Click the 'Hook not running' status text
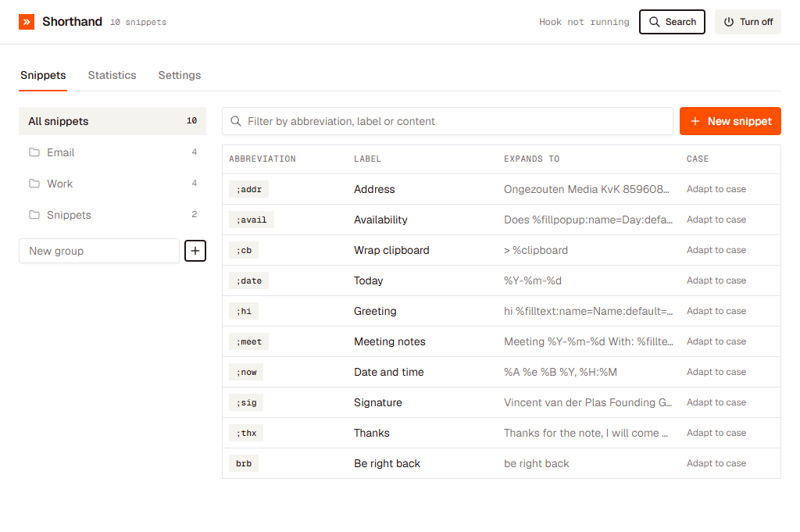This screenshot has height=532, width=800. click(584, 22)
